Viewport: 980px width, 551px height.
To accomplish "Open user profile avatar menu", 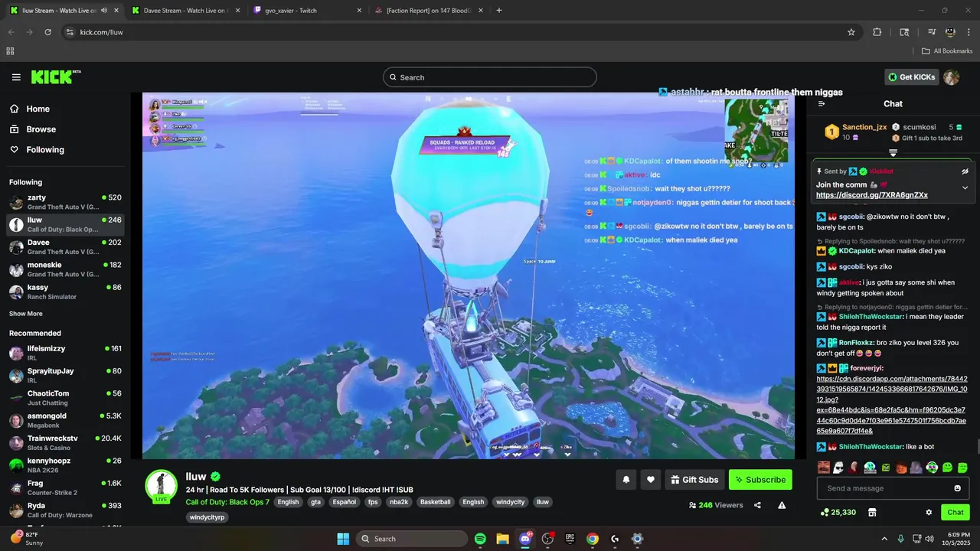I will click(952, 77).
